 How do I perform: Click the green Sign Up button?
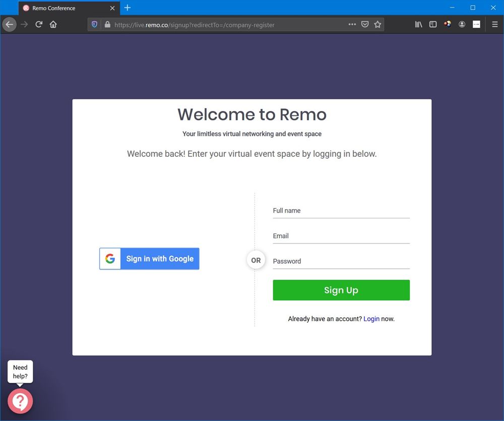point(341,290)
